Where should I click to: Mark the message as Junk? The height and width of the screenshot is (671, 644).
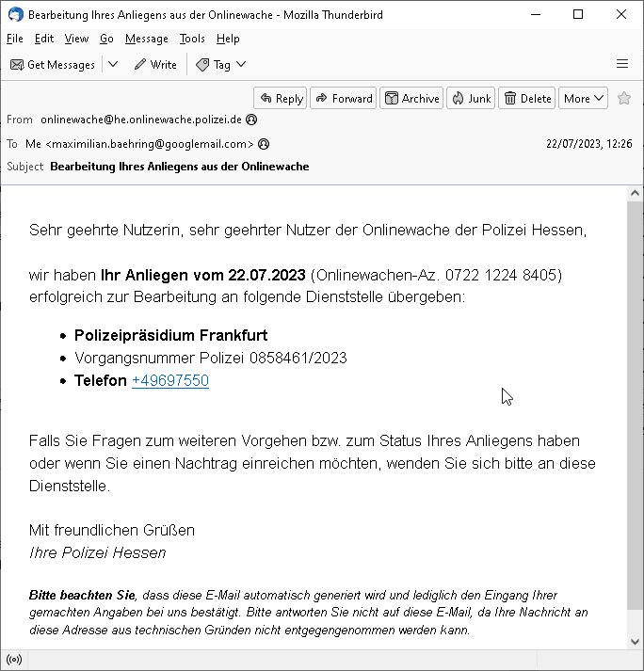[471, 99]
